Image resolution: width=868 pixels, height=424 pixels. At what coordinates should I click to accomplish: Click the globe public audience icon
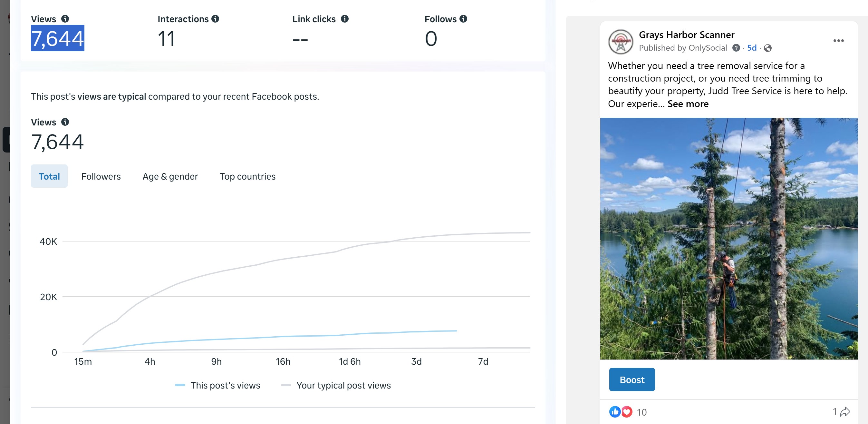767,48
